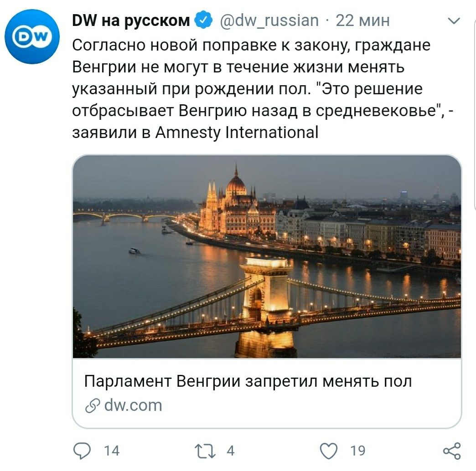
Task: Click the retweet count 4
Action: (x=231, y=451)
